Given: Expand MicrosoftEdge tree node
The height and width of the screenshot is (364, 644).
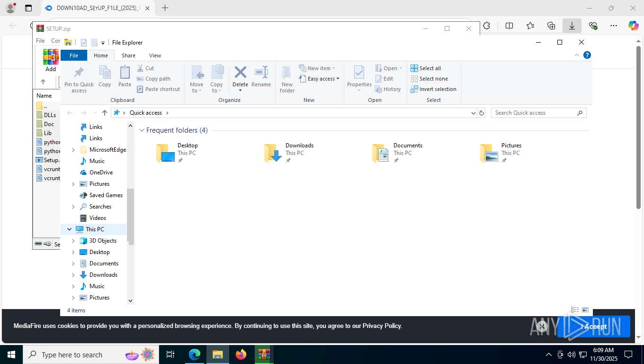Looking at the screenshot, I should point(73,150).
